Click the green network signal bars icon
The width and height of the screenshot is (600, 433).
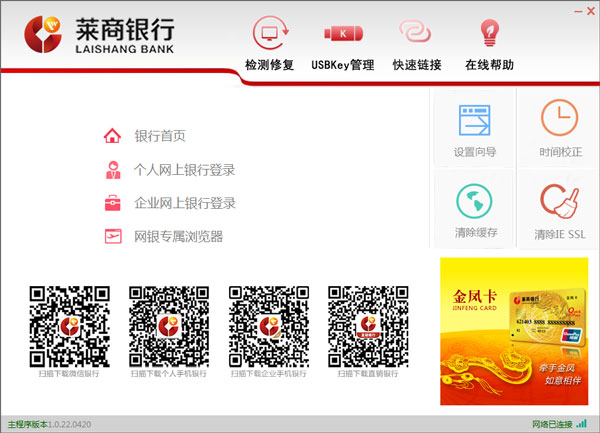[582, 423]
